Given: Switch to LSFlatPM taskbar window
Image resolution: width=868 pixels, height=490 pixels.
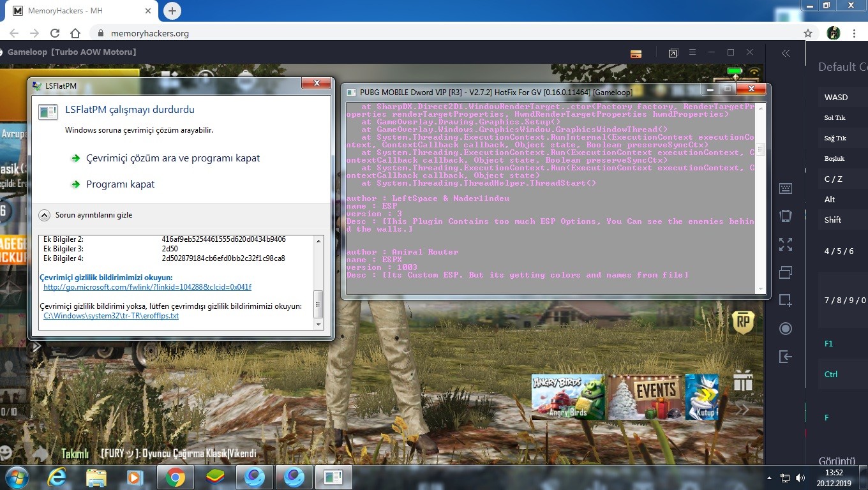Looking at the screenshot, I should (x=333, y=477).
